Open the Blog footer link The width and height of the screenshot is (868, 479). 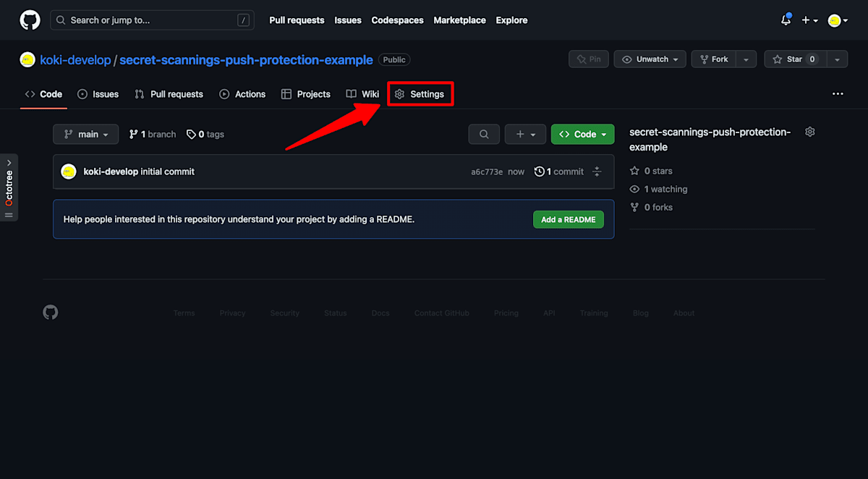click(641, 313)
